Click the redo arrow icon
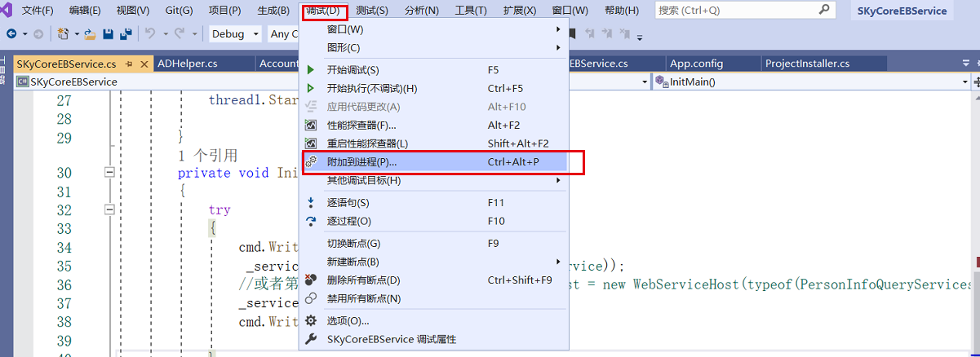Image resolution: width=980 pixels, height=357 pixels. [x=180, y=34]
